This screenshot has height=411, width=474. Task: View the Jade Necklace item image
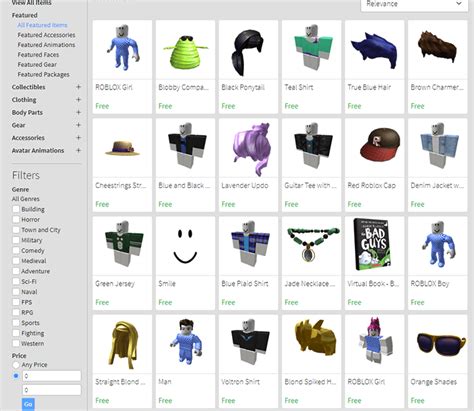pos(311,246)
